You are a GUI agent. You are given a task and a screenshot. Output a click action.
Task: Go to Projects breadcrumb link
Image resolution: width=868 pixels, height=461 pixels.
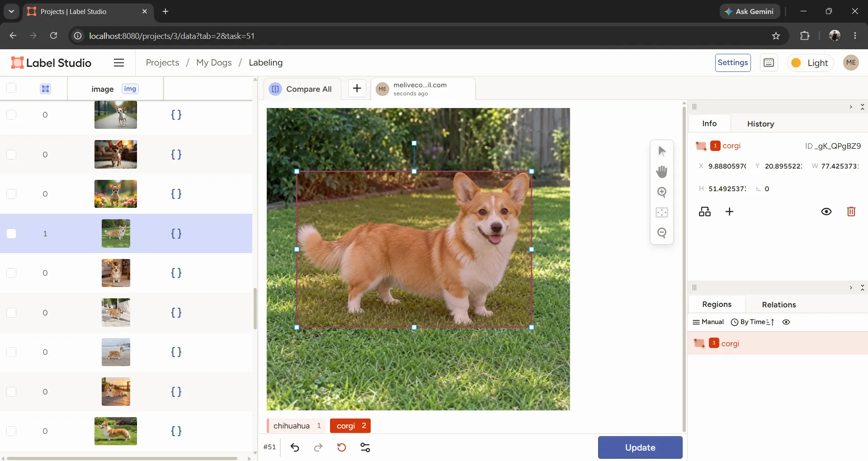[x=162, y=63]
